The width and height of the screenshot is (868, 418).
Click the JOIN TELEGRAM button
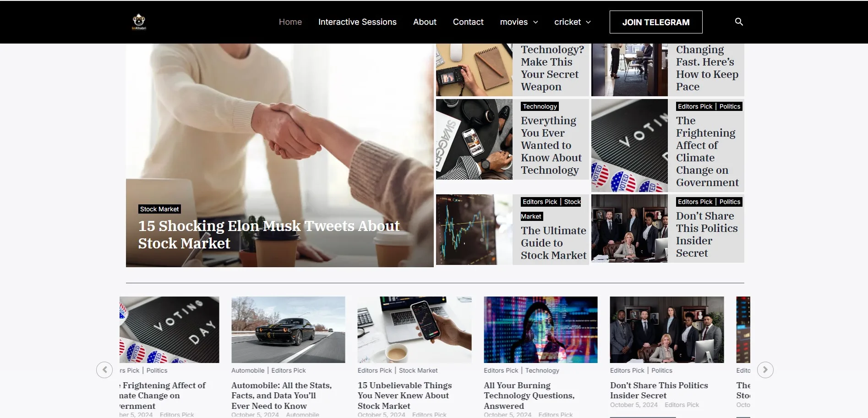[x=656, y=22]
